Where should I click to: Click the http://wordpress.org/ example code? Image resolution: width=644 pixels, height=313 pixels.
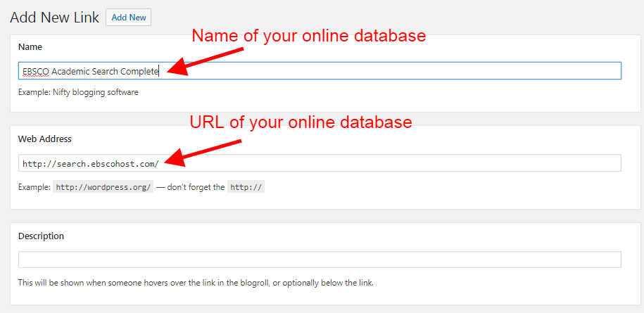(x=103, y=188)
